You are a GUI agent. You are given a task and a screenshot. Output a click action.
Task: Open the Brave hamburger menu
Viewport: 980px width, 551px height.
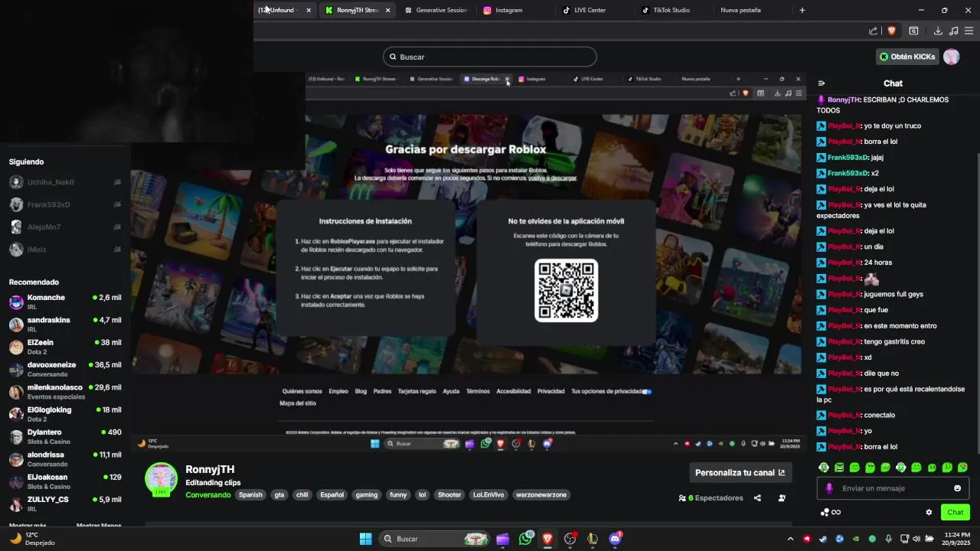click(969, 31)
